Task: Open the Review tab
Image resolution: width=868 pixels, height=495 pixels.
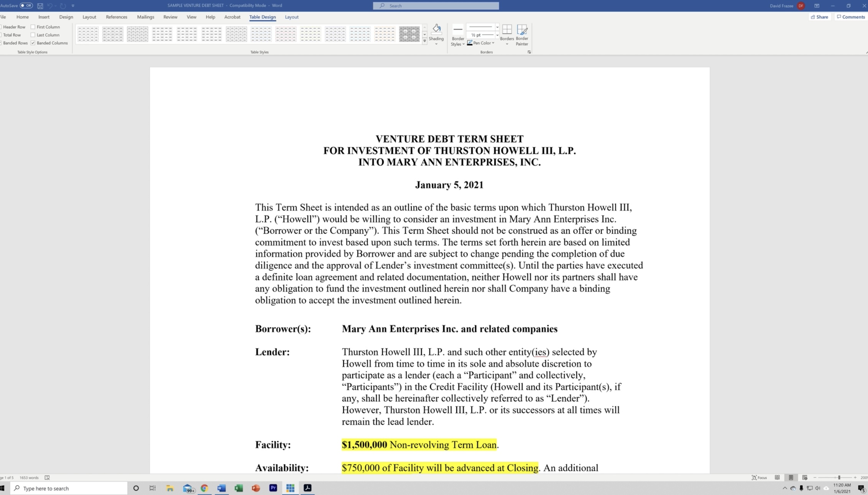Action: point(170,17)
